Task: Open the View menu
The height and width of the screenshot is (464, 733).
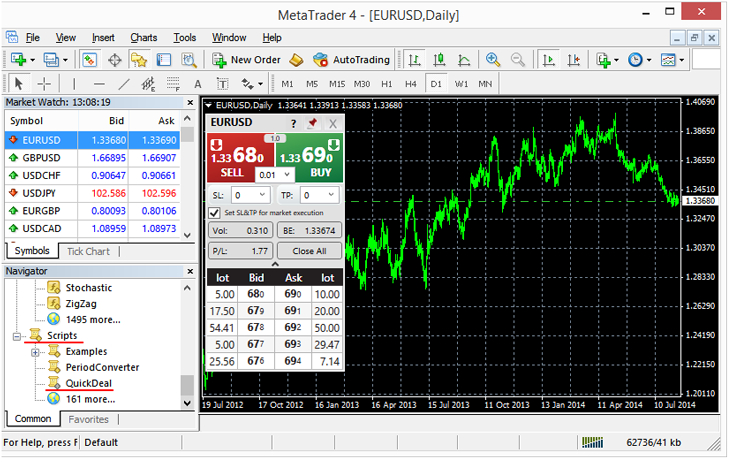Action: 65,37
